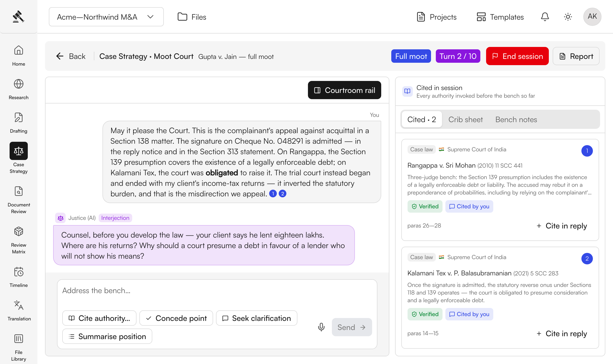Click Summarise position quick action
The height and width of the screenshot is (364, 613).
click(107, 336)
